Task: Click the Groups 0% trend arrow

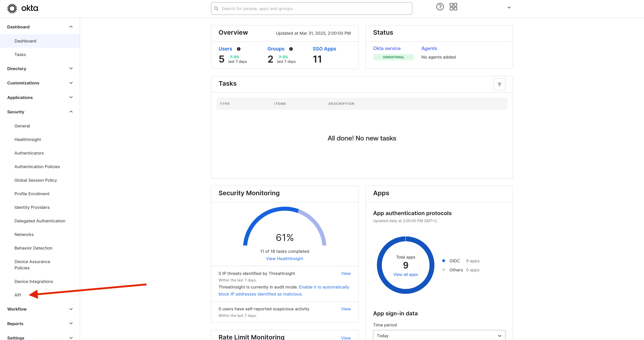Action: [280, 57]
